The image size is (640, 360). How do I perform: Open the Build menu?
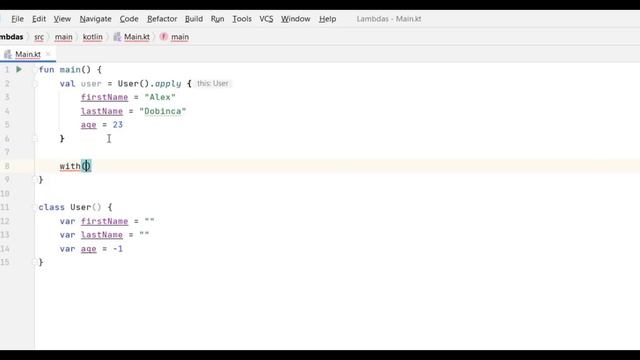(194, 19)
